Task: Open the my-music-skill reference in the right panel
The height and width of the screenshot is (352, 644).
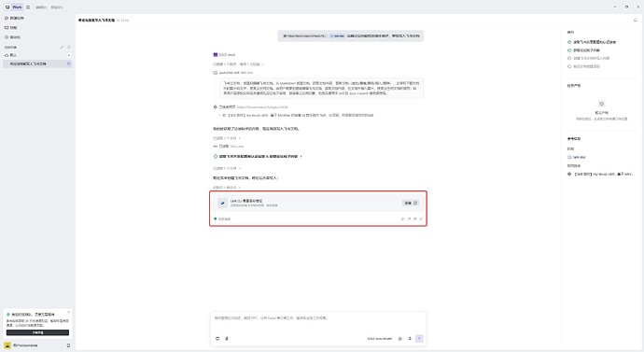Action: tap(600, 175)
